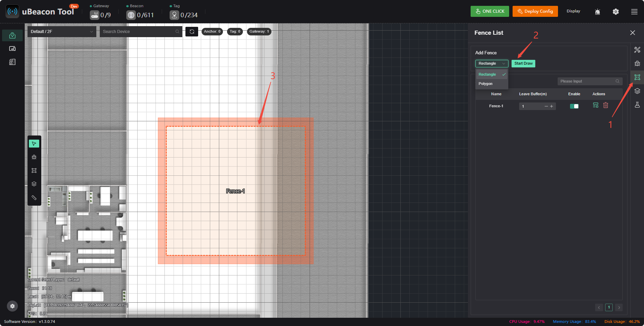Open the hamburger menu in the header
644x326 pixels.
(634, 12)
